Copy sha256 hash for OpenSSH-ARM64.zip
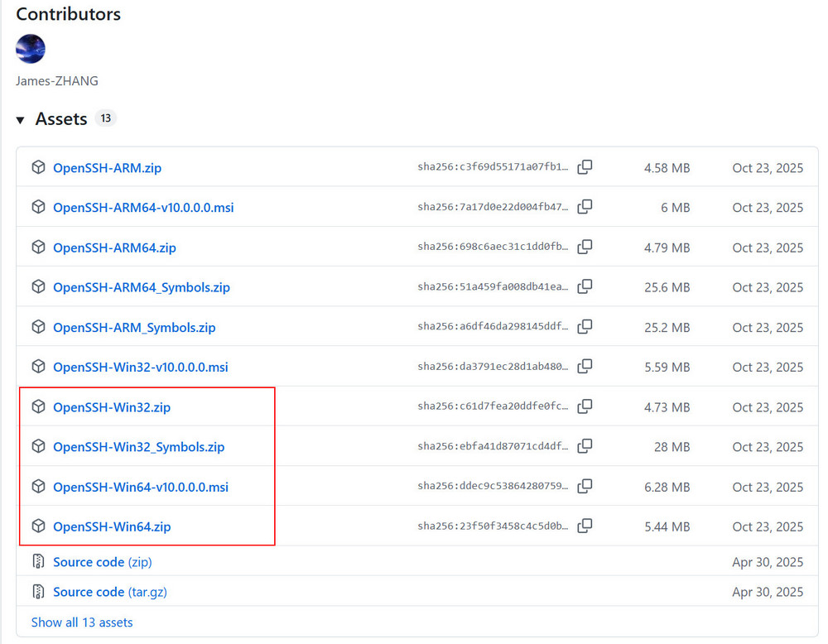The height and width of the screenshot is (644, 828). pos(585,247)
